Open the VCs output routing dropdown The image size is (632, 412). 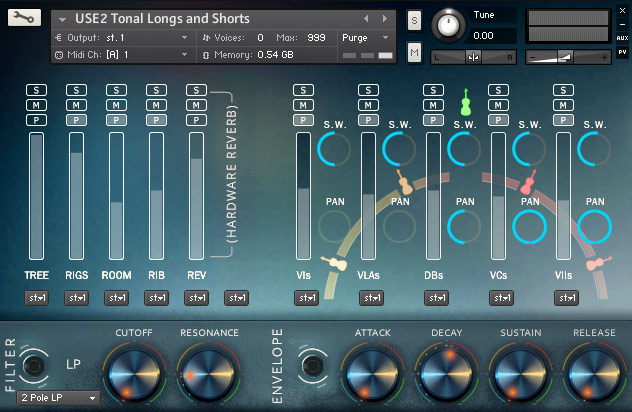(501, 298)
